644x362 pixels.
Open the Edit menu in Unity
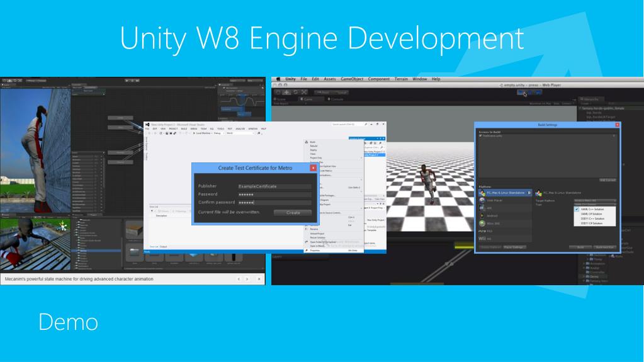click(x=315, y=79)
